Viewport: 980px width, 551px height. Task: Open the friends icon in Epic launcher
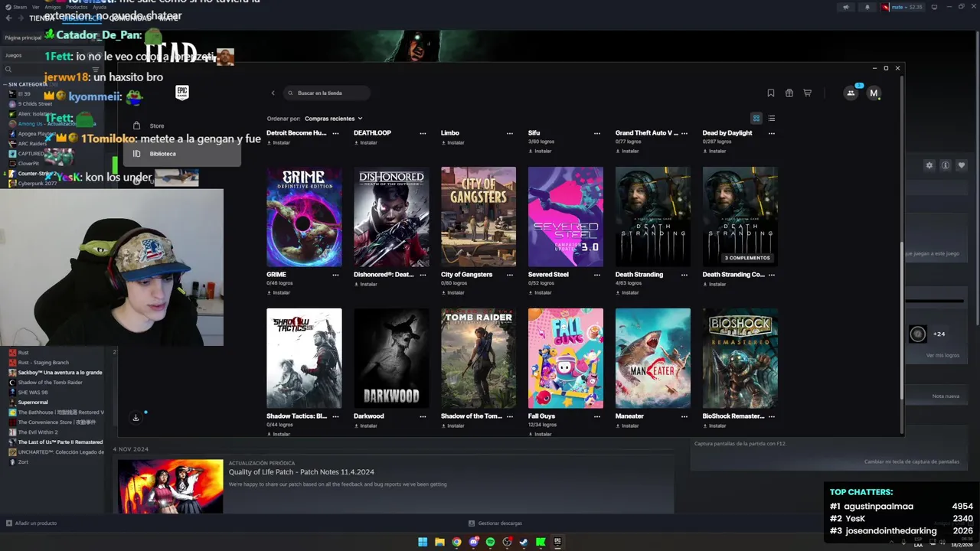point(851,93)
